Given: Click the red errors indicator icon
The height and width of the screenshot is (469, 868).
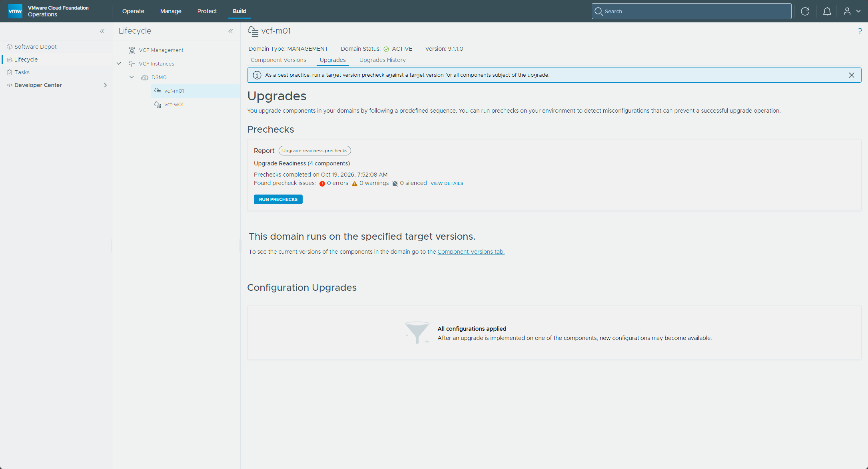Looking at the screenshot, I should click(322, 183).
